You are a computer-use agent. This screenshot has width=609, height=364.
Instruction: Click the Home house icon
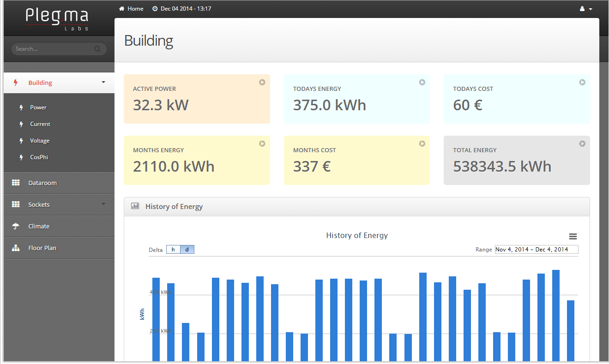coord(122,9)
